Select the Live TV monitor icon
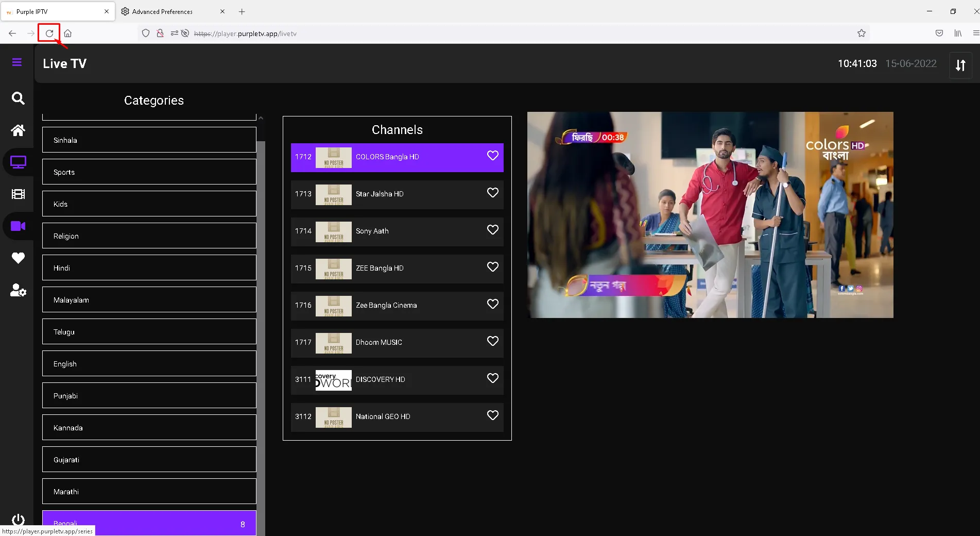Image resolution: width=980 pixels, height=536 pixels. click(18, 162)
